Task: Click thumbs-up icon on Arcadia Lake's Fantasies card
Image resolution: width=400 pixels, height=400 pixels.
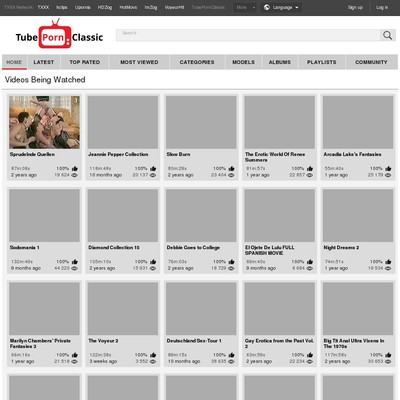Action: point(388,169)
